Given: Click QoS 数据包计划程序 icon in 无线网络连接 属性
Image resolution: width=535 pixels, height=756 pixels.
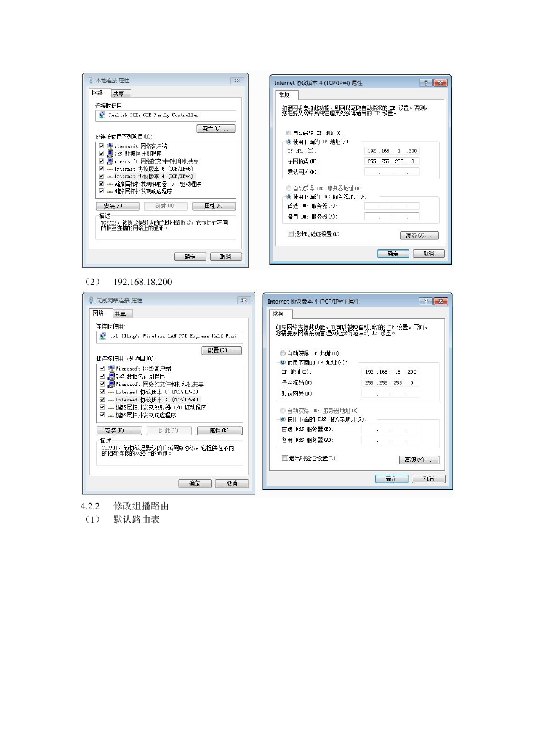Looking at the screenshot, I should 111,376.
